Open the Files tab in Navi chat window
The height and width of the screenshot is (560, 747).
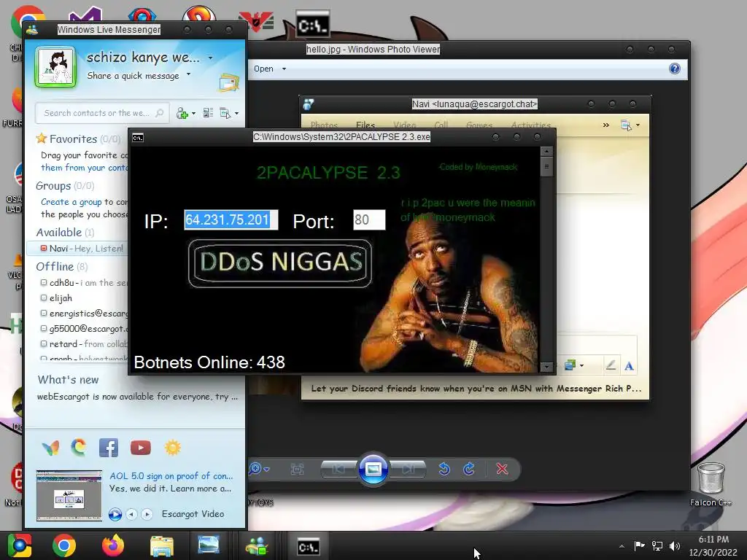point(365,125)
